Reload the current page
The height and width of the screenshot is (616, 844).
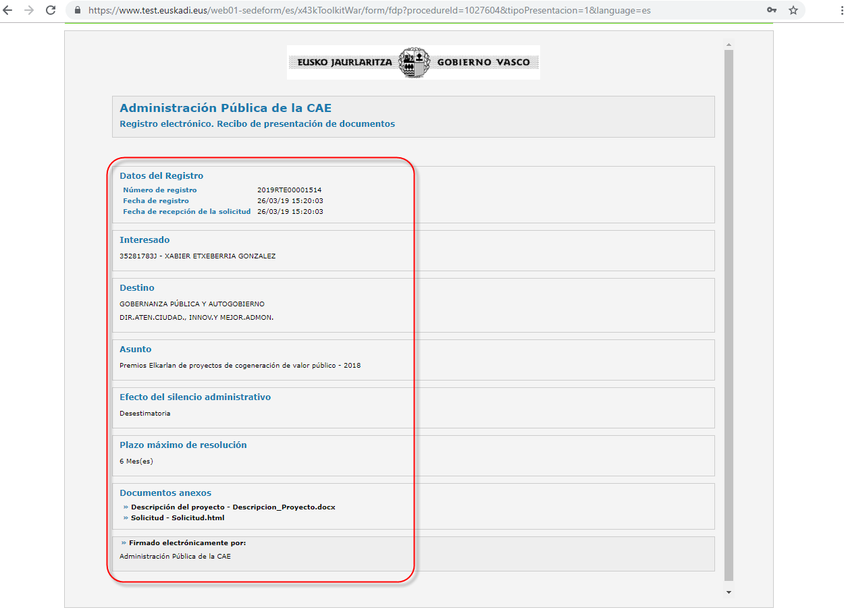tap(51, 11)
